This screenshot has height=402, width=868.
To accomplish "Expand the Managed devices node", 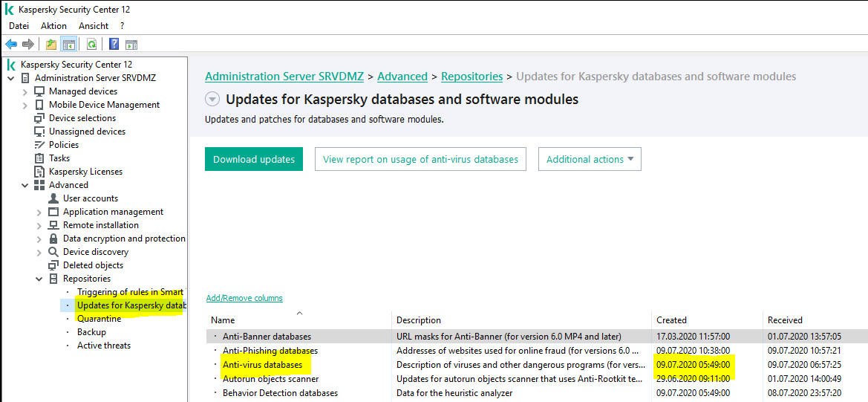I will (x=25, y=91).
